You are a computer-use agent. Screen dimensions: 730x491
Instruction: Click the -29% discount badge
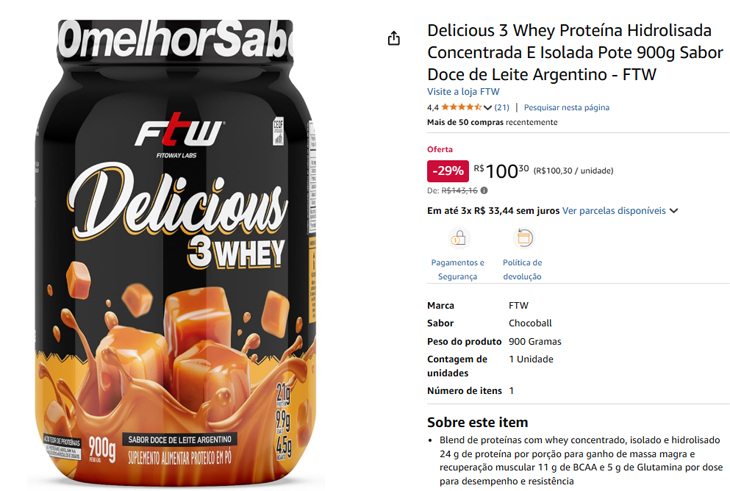[448, 171]
